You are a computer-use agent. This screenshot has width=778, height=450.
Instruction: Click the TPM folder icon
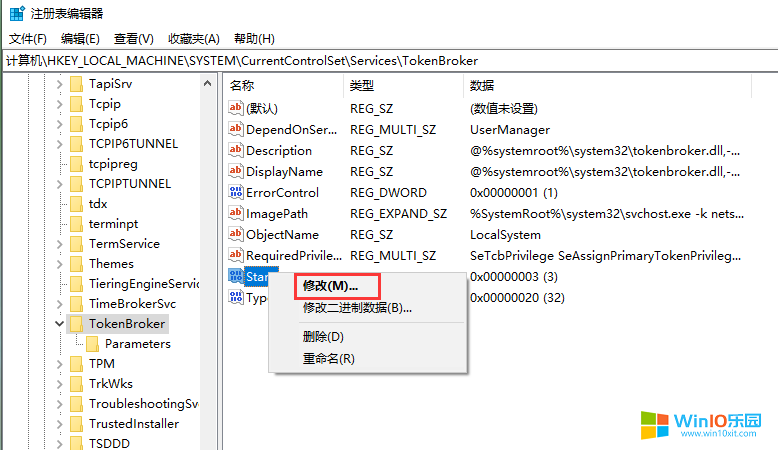76,364
